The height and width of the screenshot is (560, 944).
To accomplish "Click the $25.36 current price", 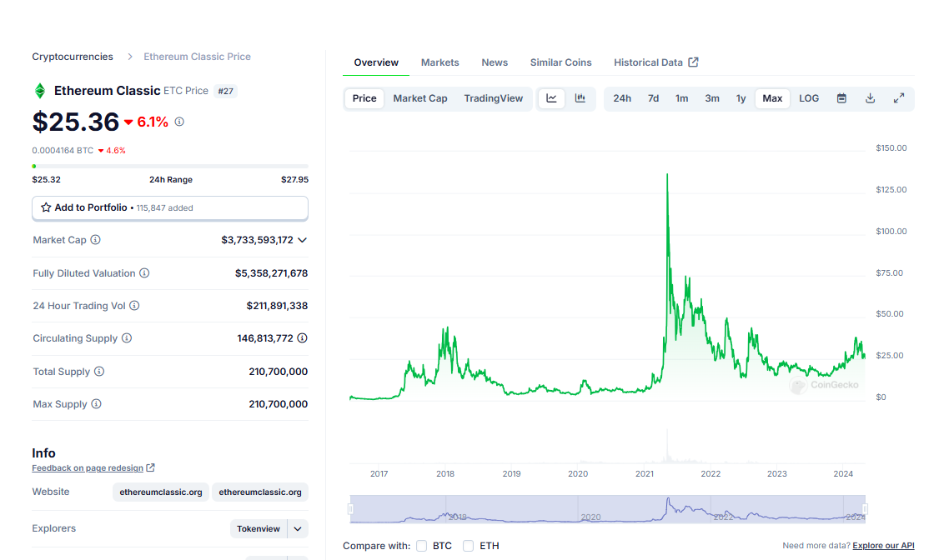I will 76,122.
